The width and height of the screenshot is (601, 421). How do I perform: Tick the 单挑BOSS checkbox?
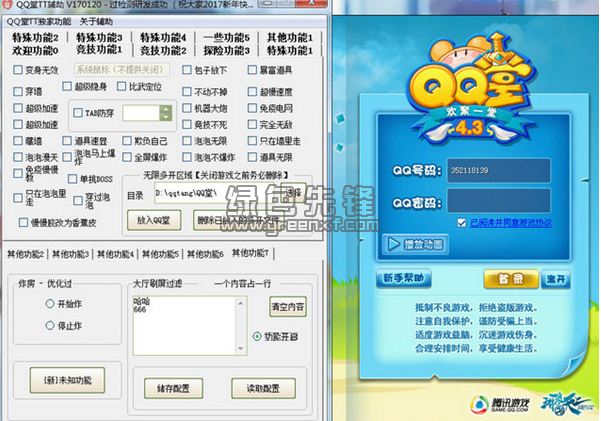pos(72,178)
